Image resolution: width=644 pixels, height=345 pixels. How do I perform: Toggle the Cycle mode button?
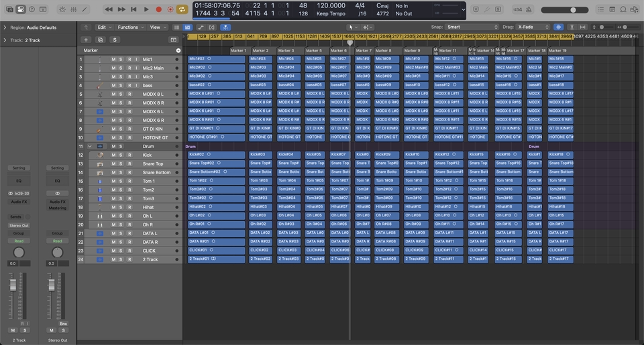pyautogui.click(x=182, y=9)
